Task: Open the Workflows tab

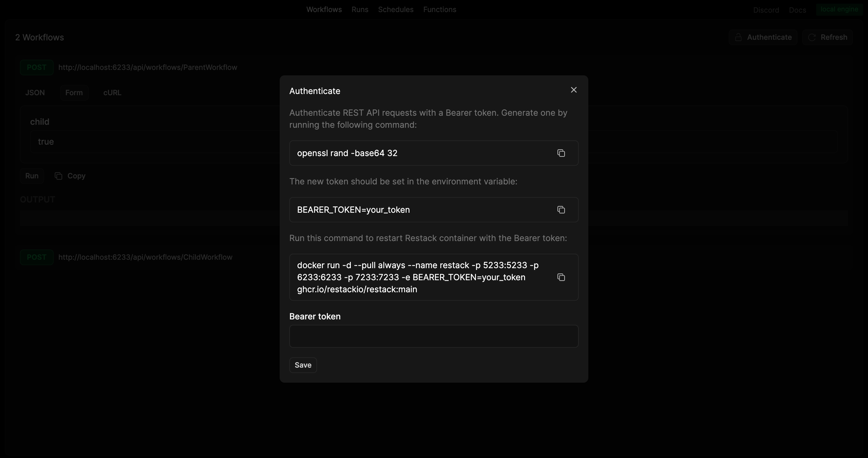Action: [323, 9]
